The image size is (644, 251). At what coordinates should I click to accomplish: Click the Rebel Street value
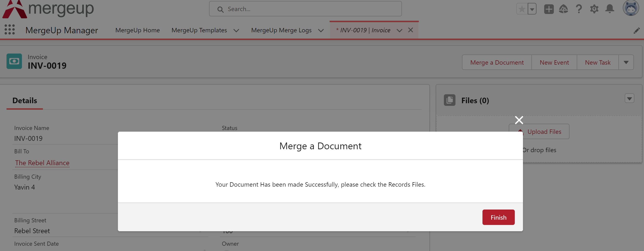click(x=32, y=231)
